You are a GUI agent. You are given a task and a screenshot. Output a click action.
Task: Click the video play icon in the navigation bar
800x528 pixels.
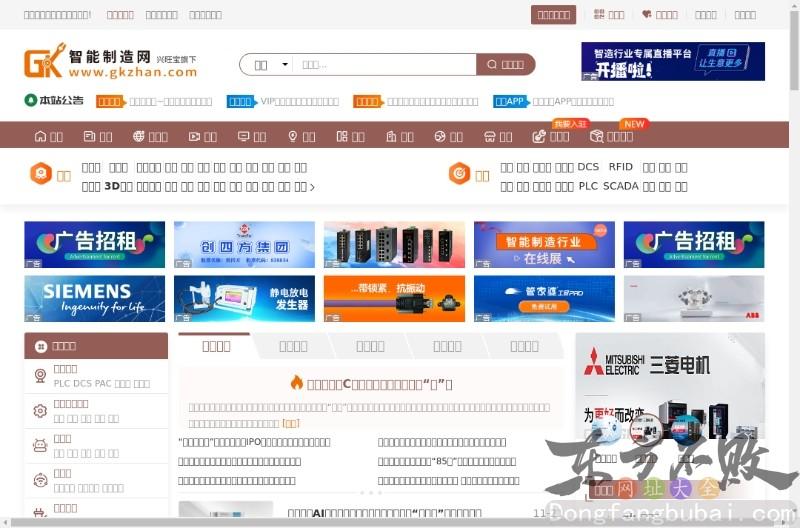194,136
